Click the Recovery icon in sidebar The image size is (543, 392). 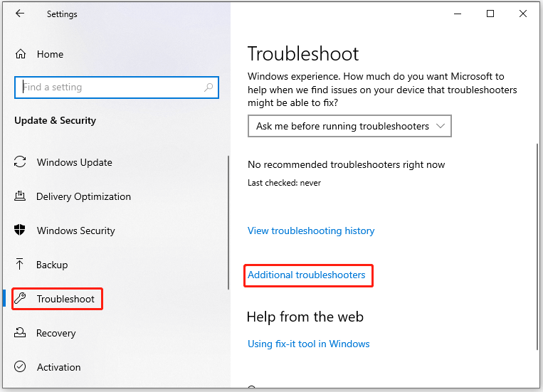(x=20, y=332)
